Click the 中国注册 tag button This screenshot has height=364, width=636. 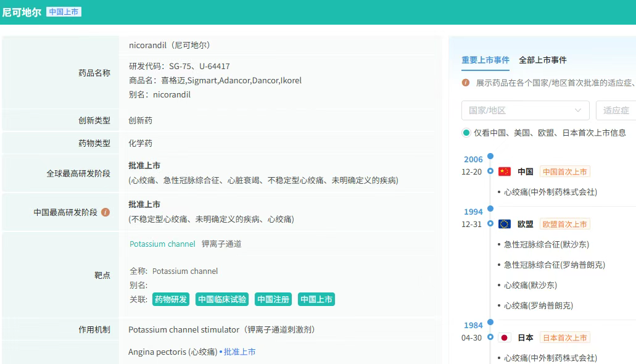(x=273, y=299)
